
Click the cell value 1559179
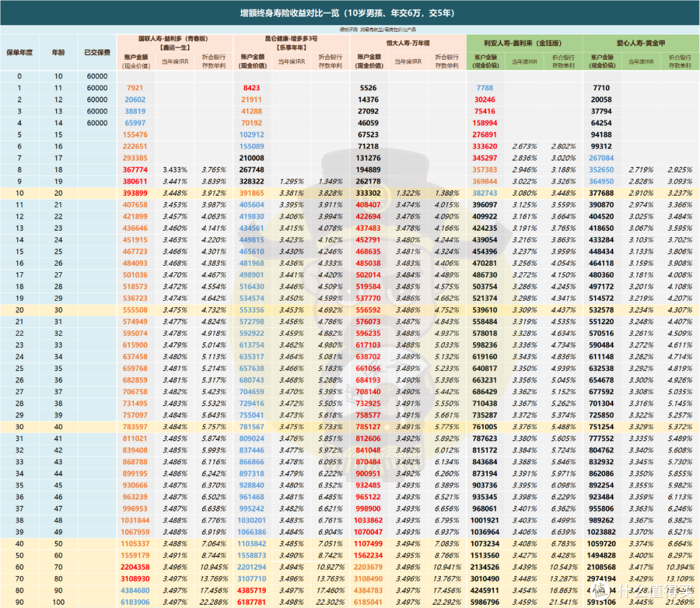tap(135, 555)
